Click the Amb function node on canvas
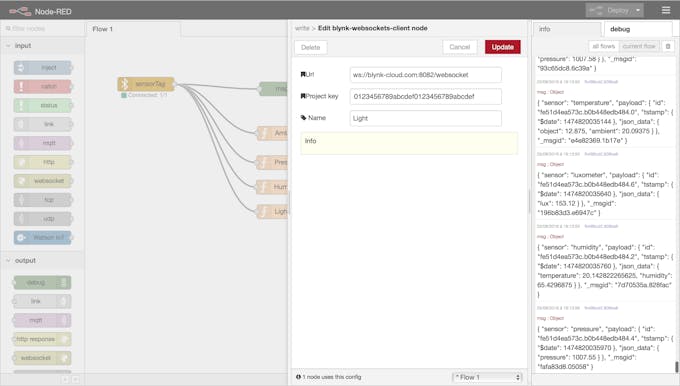680x386 pixels. click(273, 133)
